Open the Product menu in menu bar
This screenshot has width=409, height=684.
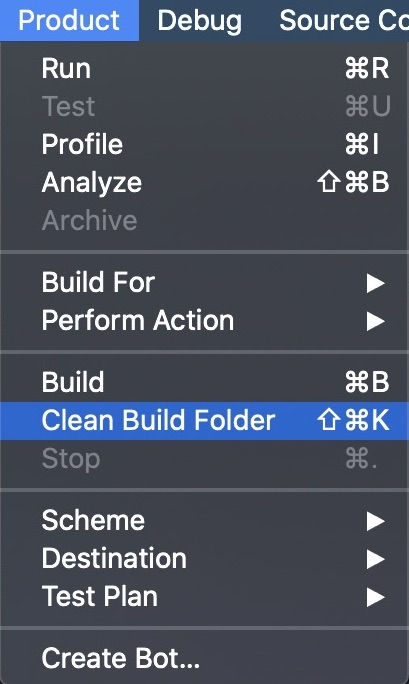point(69,20)
